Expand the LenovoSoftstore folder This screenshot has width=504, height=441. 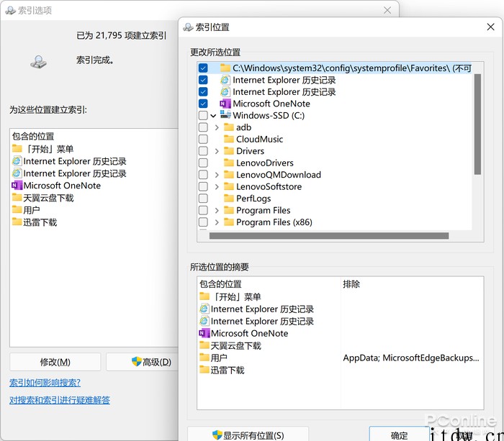[217, 187]
